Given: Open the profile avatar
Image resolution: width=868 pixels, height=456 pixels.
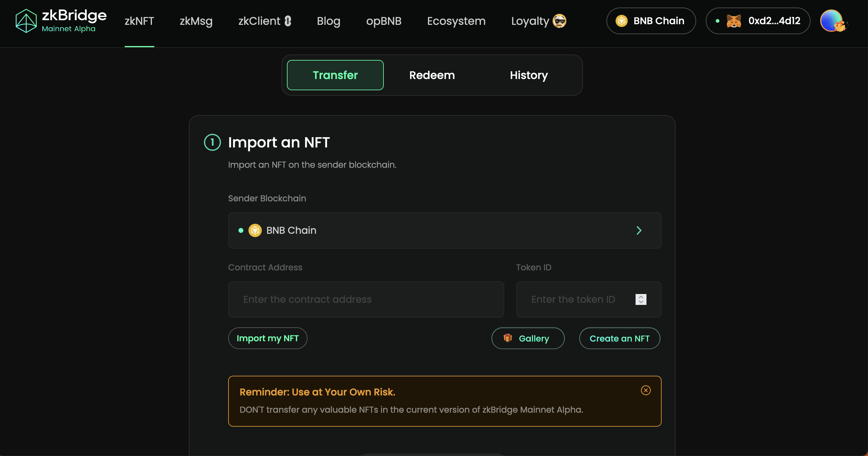Looking at the screenshot, I should pos(832,21).
